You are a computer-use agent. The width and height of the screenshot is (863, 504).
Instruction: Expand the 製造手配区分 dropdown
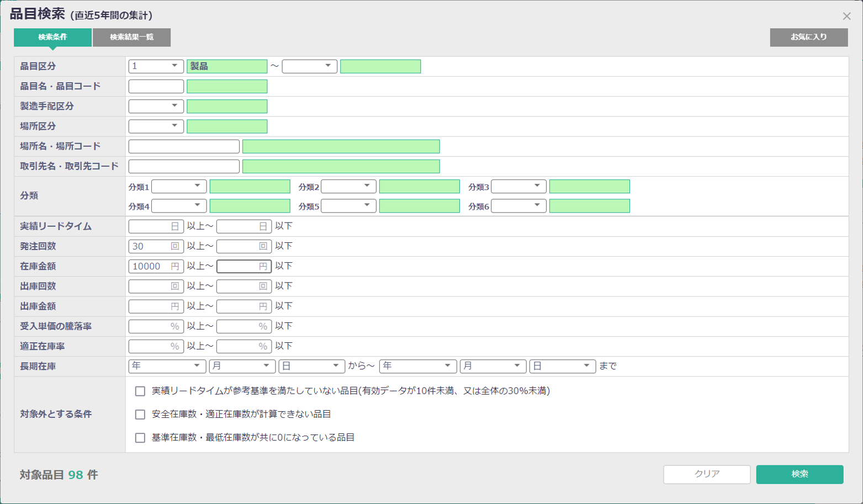pyautogui.click(x=155, y=106)
